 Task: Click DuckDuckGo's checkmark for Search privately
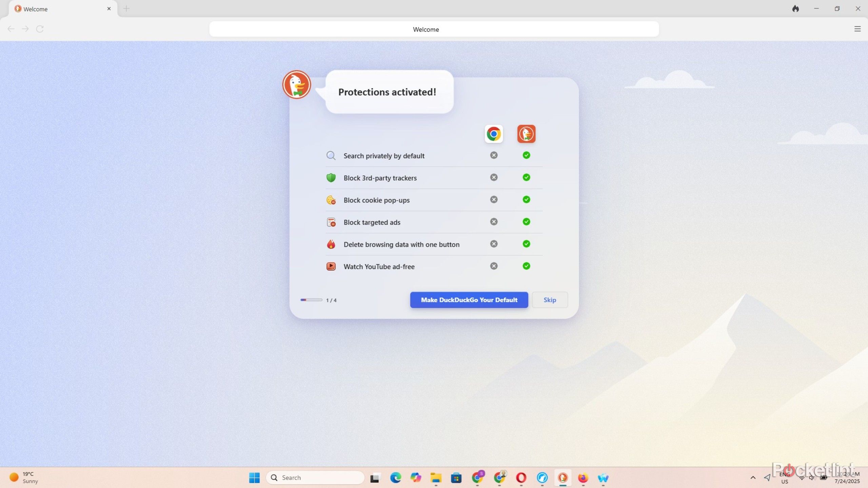coord(526,155)
